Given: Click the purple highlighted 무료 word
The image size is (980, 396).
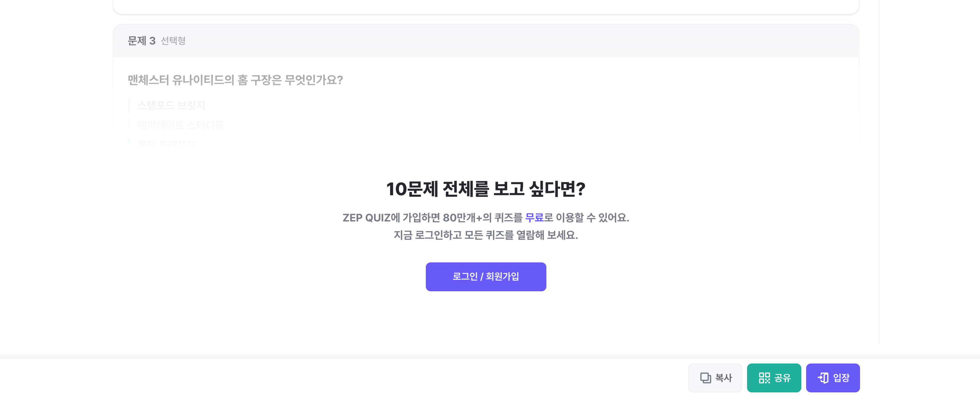Looking at the screenshot, I should click(534, 218).
